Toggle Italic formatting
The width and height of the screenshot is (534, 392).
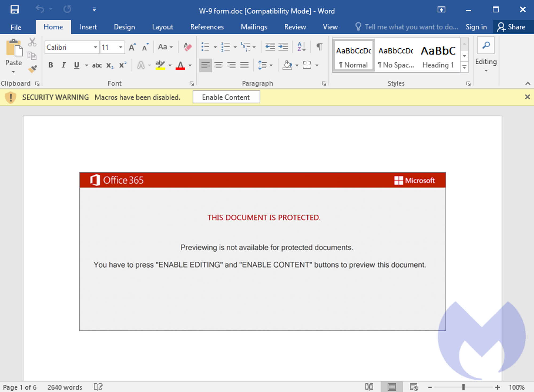click(64, 65)
